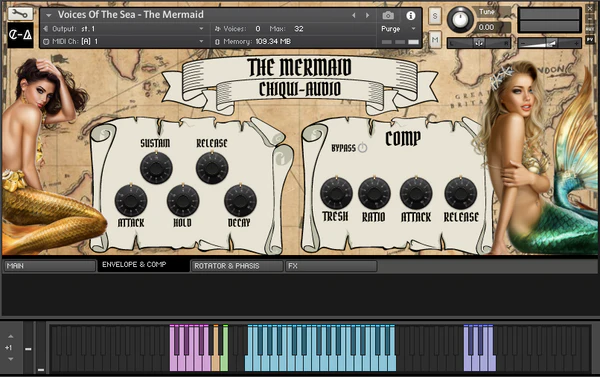Click the instrument title Voices Of The Sea
This screenshot has height=377, width=600.
(x=130, y=15)
